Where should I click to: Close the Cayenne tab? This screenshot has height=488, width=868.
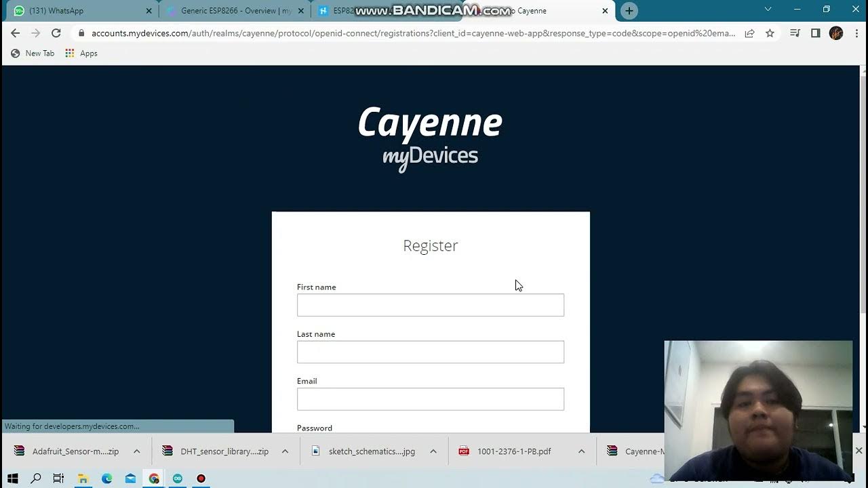[x=605, y=11]
